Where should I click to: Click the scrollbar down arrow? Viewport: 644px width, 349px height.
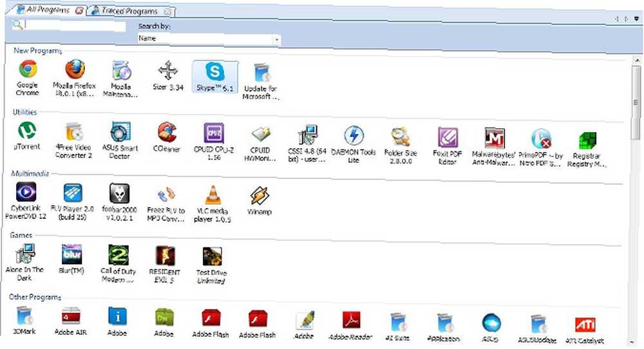[632, 342]
